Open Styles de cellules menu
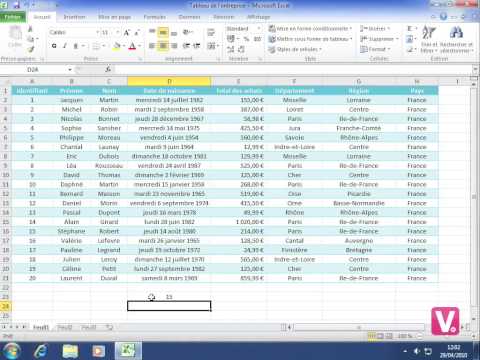The image size is (480, 360). coord(295,49)
